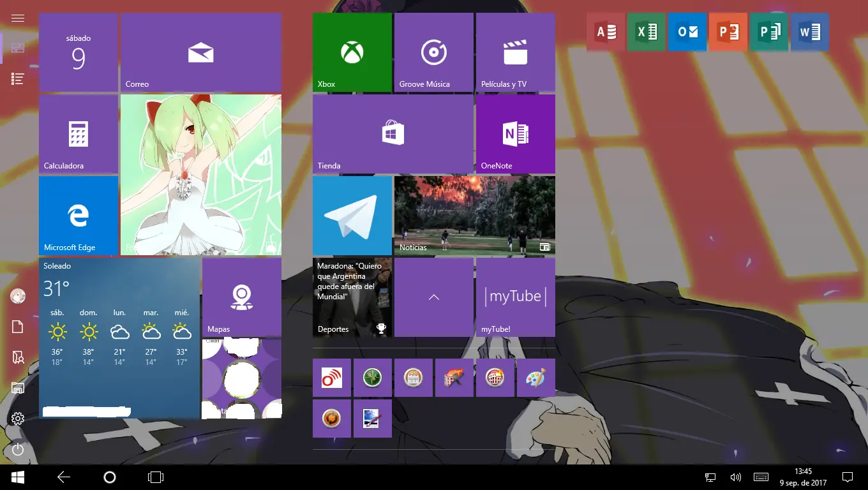Launch the burning colosseum small tile
868x490 pixels.
(495, 378)
